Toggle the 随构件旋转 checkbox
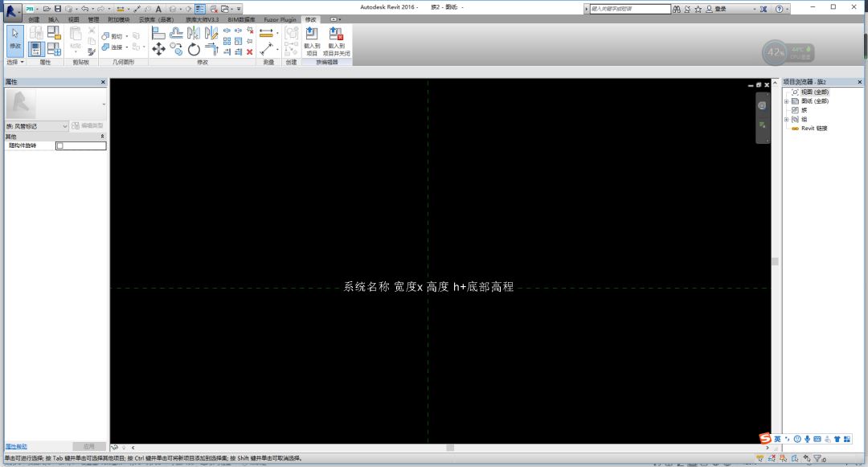Viewport: 868px width, 467px height. coord(59,146)
